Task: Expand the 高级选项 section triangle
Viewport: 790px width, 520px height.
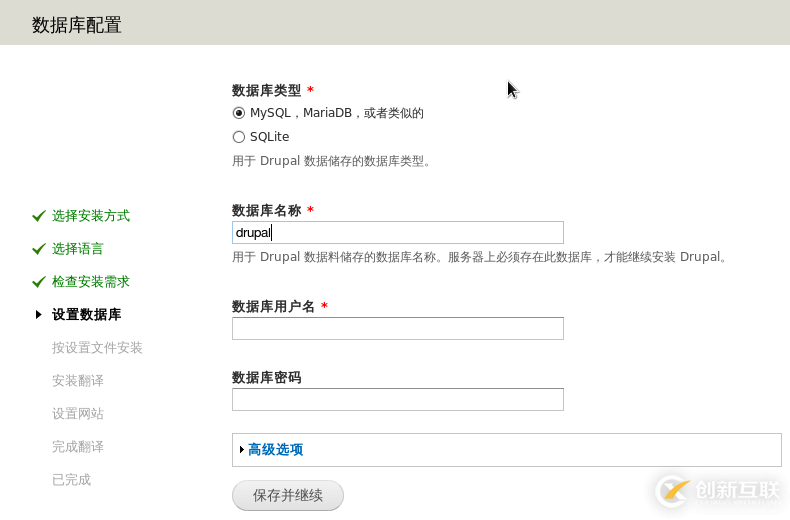Action: (242, 449)
